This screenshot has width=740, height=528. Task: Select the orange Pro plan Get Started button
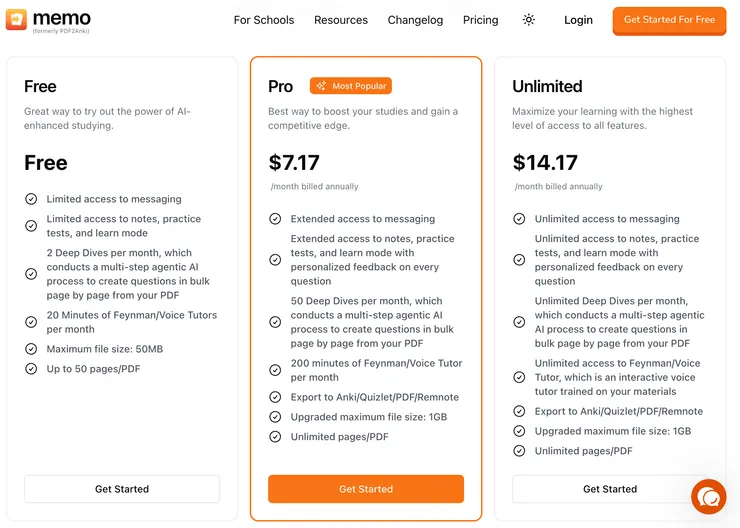[x=366, y=489]
